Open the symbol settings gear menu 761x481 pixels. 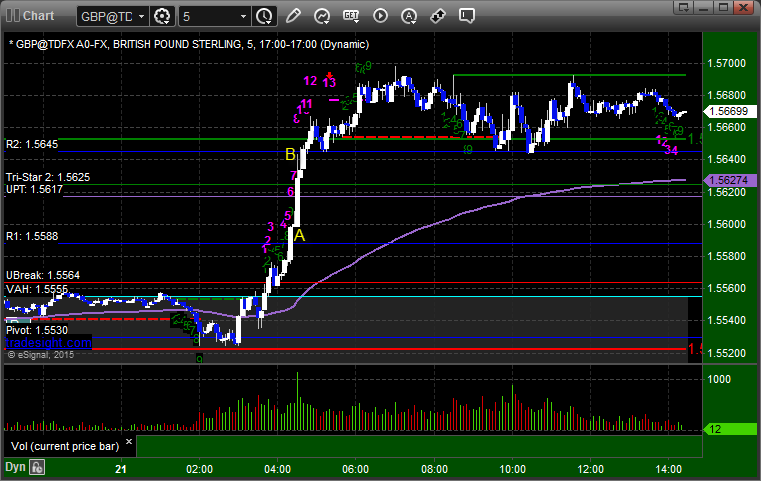[162, 17]
